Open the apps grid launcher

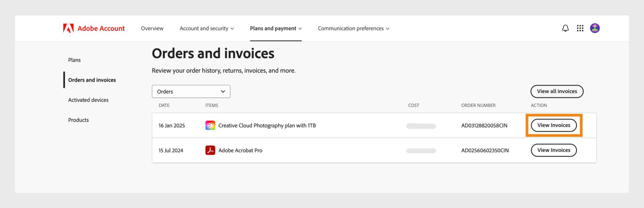580,28
